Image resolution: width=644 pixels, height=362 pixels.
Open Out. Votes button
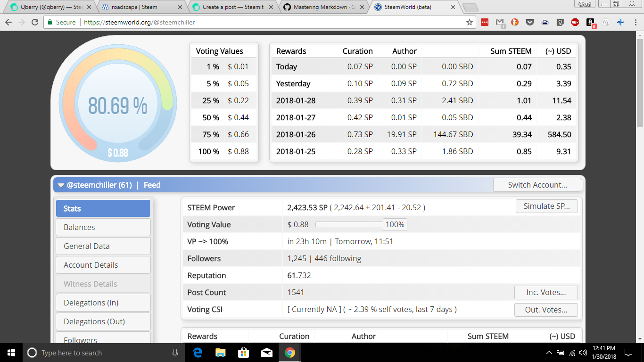tap(546, 310)
